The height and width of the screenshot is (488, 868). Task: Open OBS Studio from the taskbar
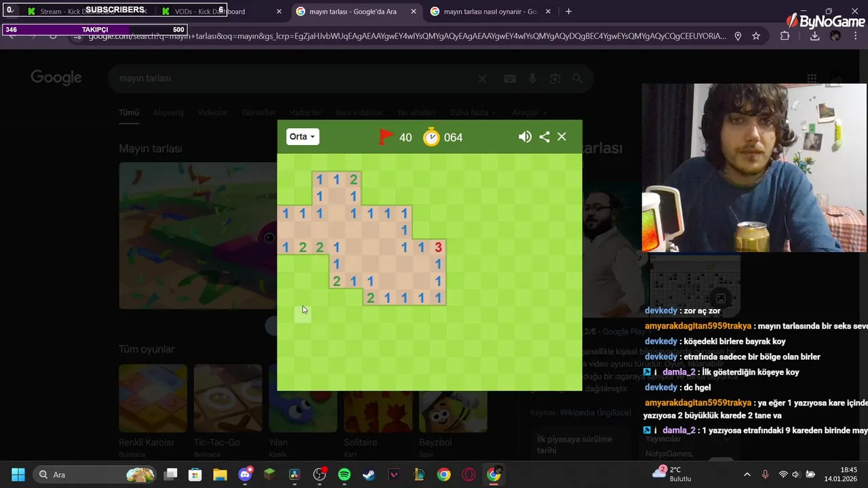coord(319,474)
